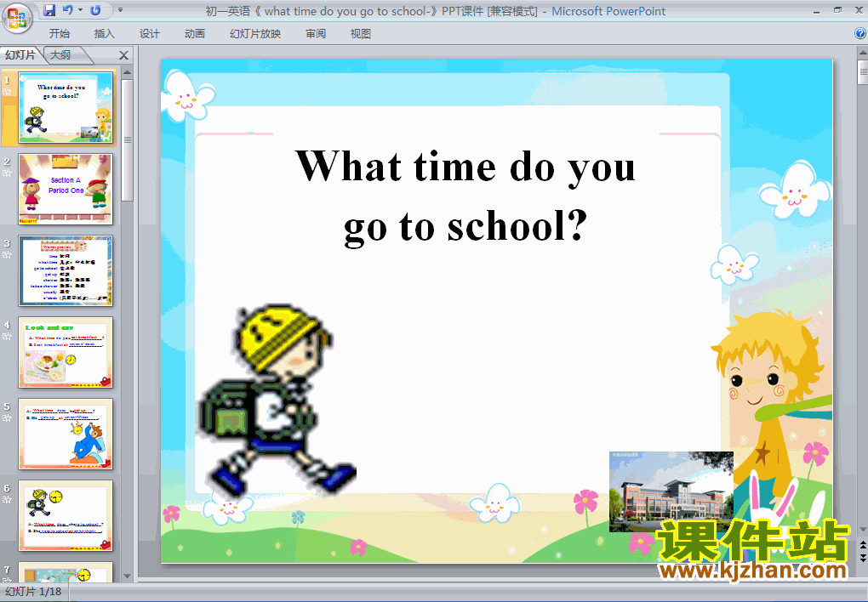Click thumbnail pane scroll up arrow

pos(128,72)
